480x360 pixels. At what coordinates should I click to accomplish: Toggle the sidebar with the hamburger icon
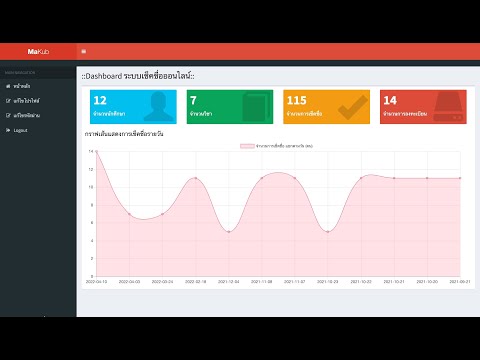click(x=84, y=51)
